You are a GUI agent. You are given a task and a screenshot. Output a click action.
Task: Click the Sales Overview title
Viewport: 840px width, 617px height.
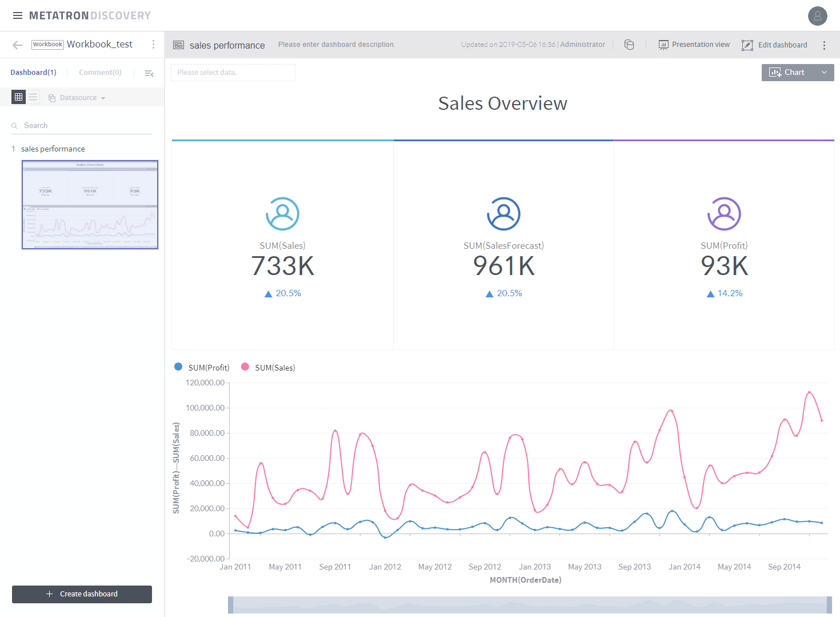click(503, 104)
